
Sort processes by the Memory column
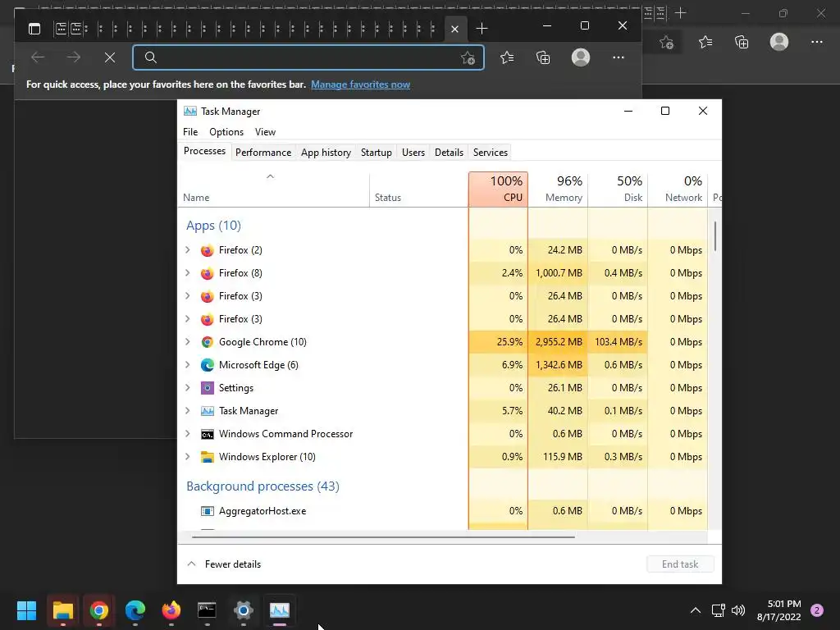(558, 189)
